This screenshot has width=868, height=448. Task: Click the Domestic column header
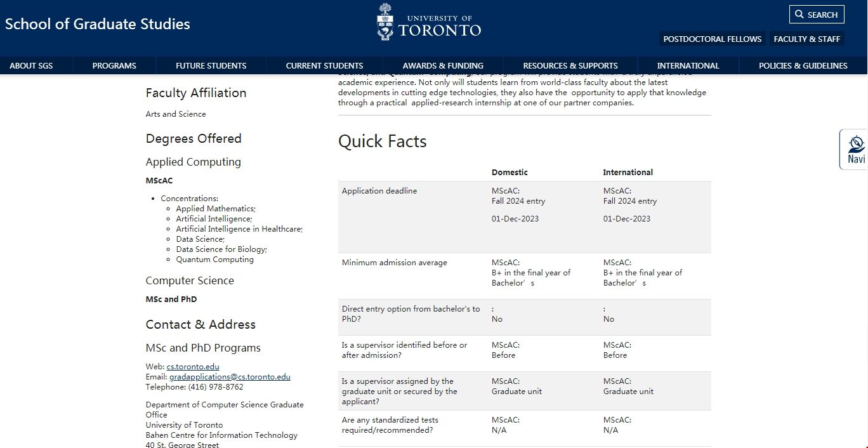510,172
